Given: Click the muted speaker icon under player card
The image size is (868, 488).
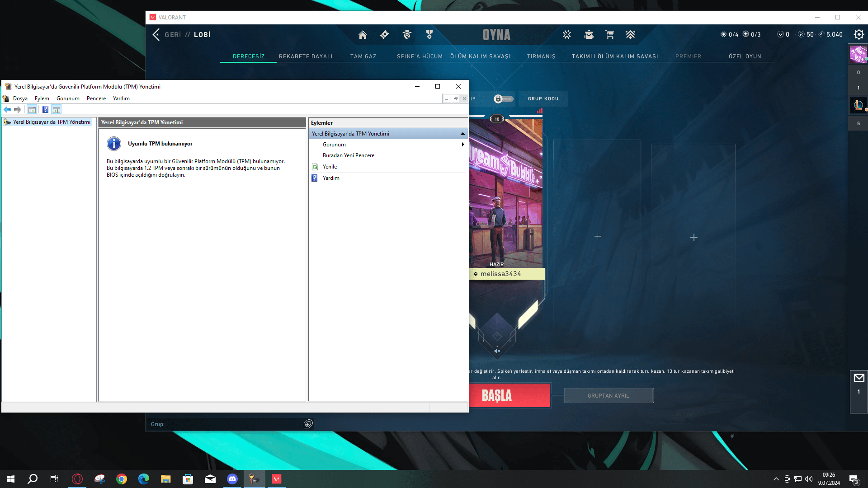Looking at the screenshot, I should (x=497, y=351).
